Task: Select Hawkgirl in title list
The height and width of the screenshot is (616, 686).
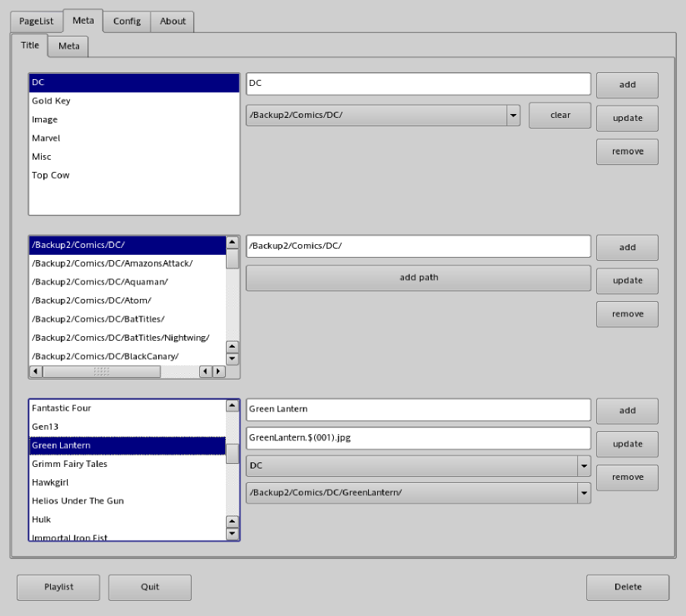Action: point(128,483)
